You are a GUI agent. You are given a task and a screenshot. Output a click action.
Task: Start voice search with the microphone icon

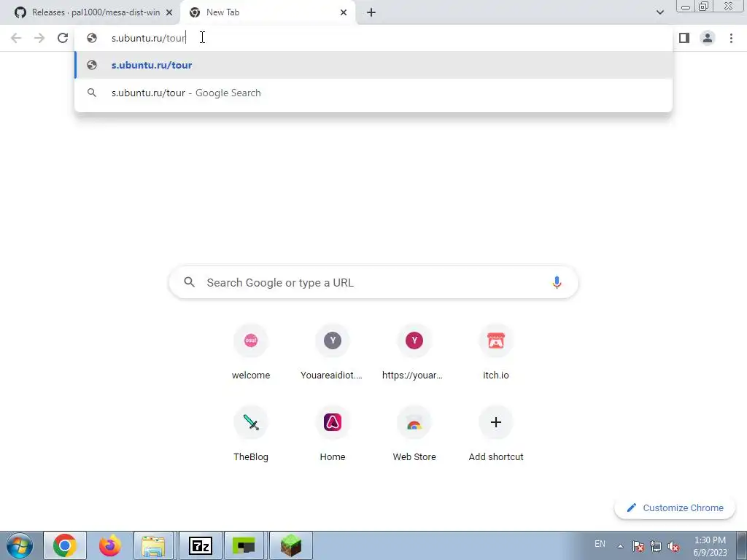[557, 282]
